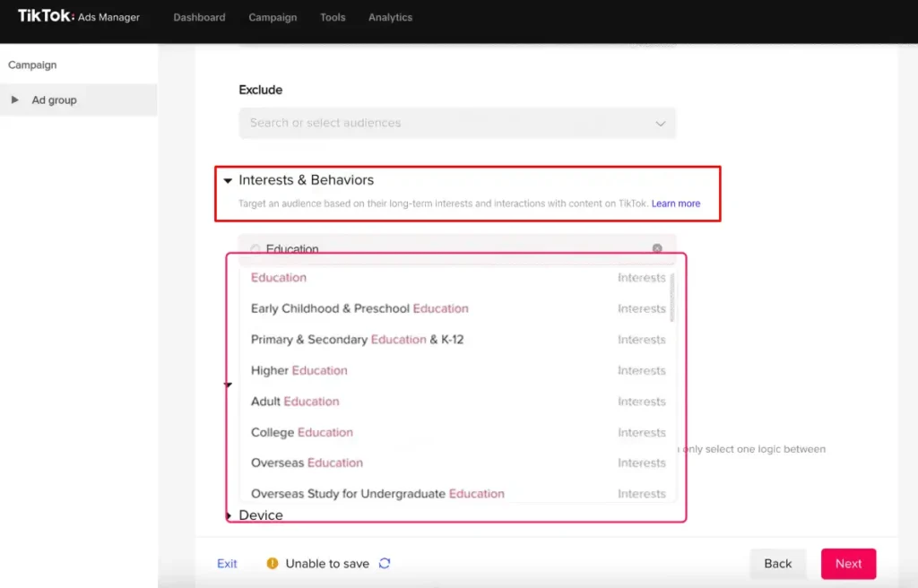918x588 pixels.
Task: Expand Ad group in the left sidebar
Action: [x=14, y=99]
